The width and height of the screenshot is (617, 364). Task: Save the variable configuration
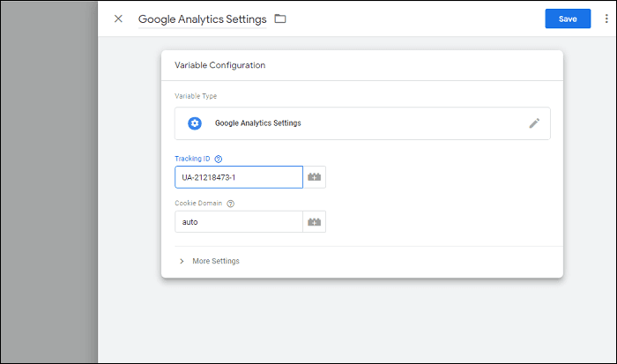[568, 19]
